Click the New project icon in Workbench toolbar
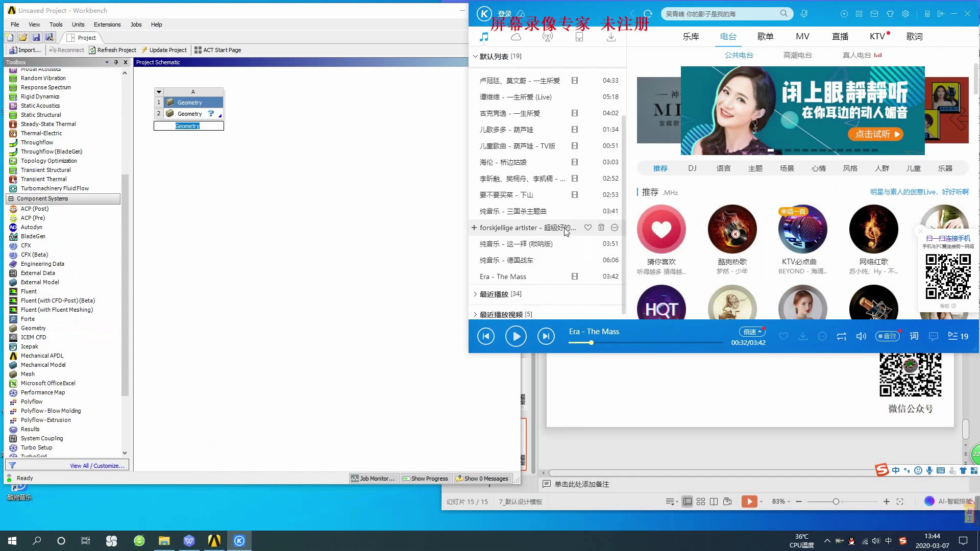 10,37
